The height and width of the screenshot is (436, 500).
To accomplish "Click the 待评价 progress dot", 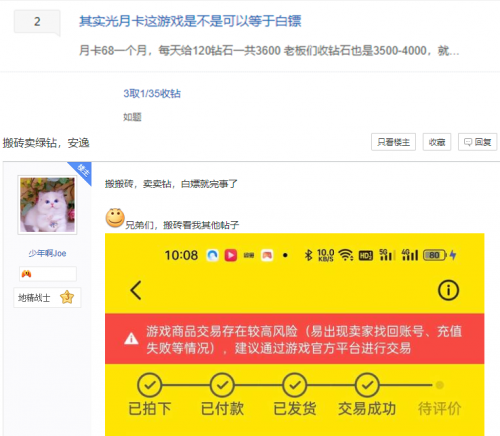I will pos(440,385).
